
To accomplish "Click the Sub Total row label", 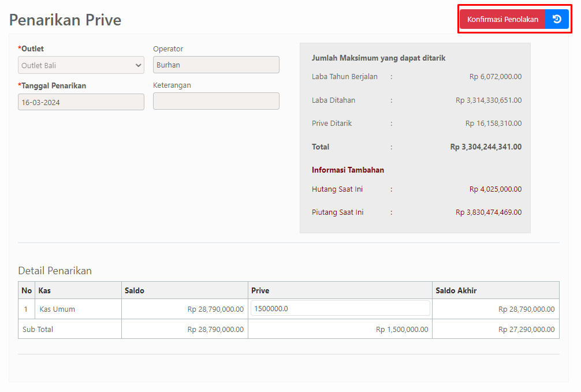I will tap(38, 330).
